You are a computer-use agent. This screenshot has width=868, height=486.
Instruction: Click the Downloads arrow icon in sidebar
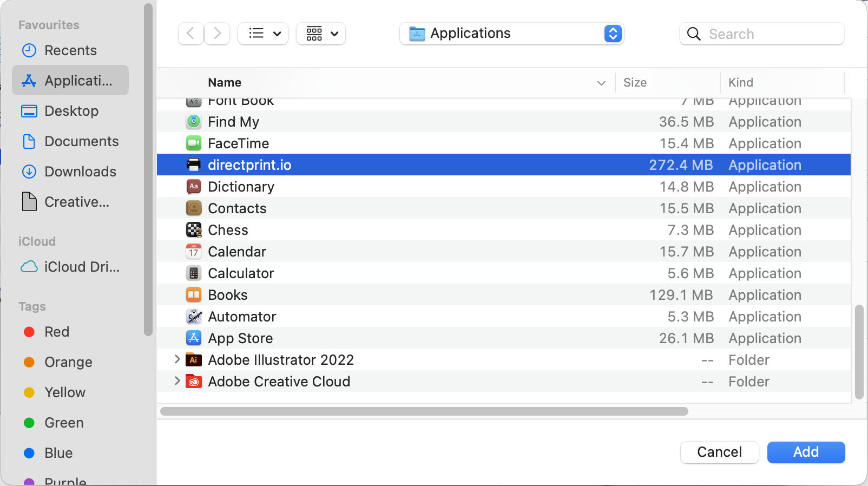[29, 172]
